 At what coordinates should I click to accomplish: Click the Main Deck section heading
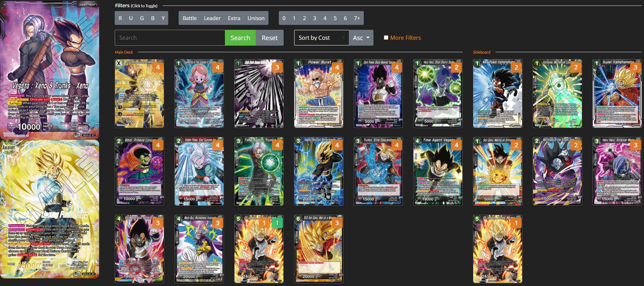pos(124,52)
